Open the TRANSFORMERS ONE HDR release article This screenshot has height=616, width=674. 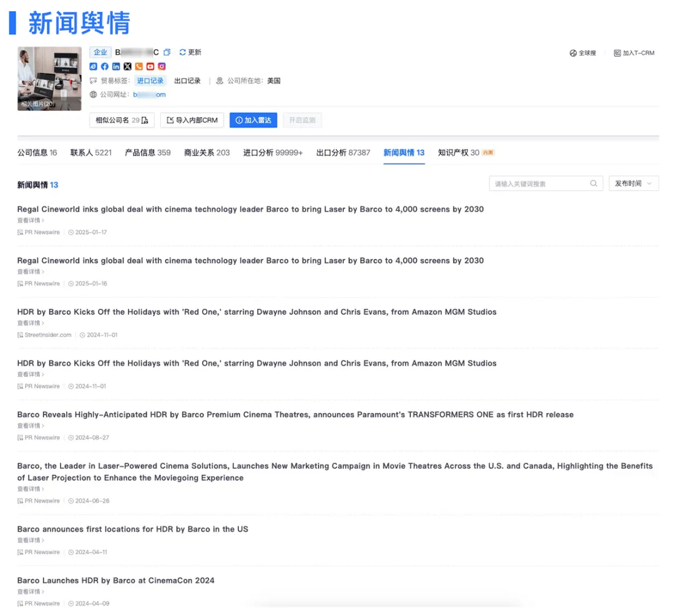tap(295, 415)
